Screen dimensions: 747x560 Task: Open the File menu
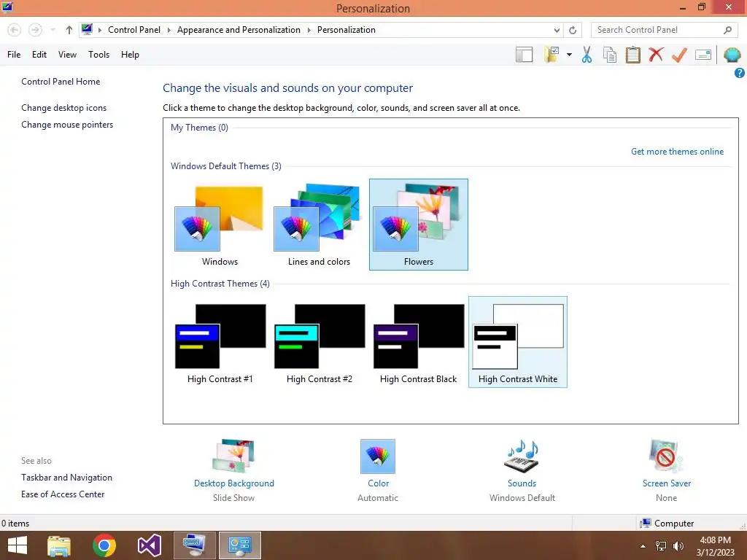tap(14, 55)
